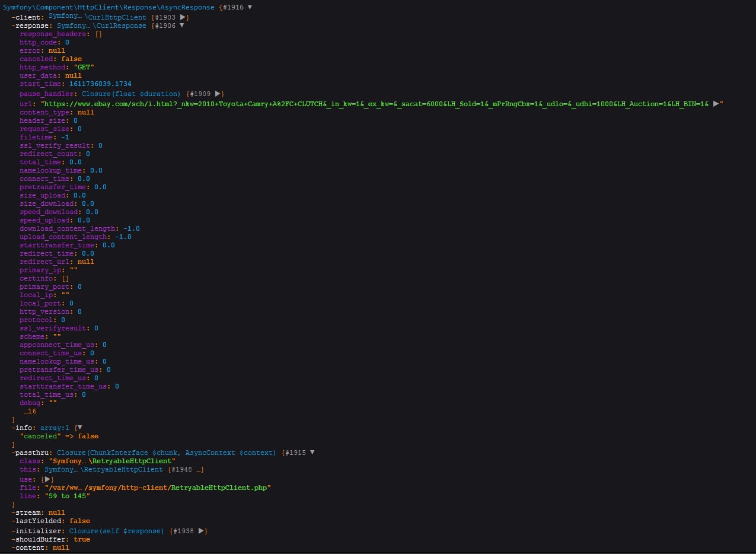Collapse the info array:1 node
Image resolution: width=756 pixels, height=554 pixels.
coord(79,428)
